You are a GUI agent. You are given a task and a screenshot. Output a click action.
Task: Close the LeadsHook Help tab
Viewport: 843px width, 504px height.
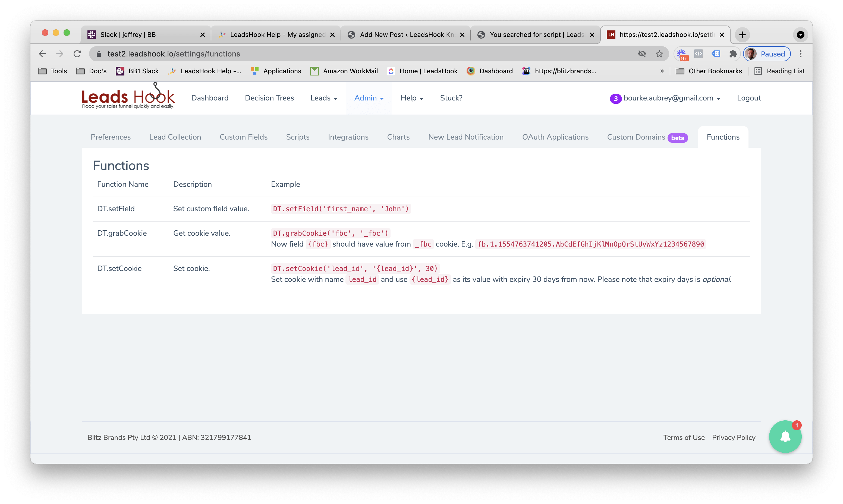coord(332,35)
